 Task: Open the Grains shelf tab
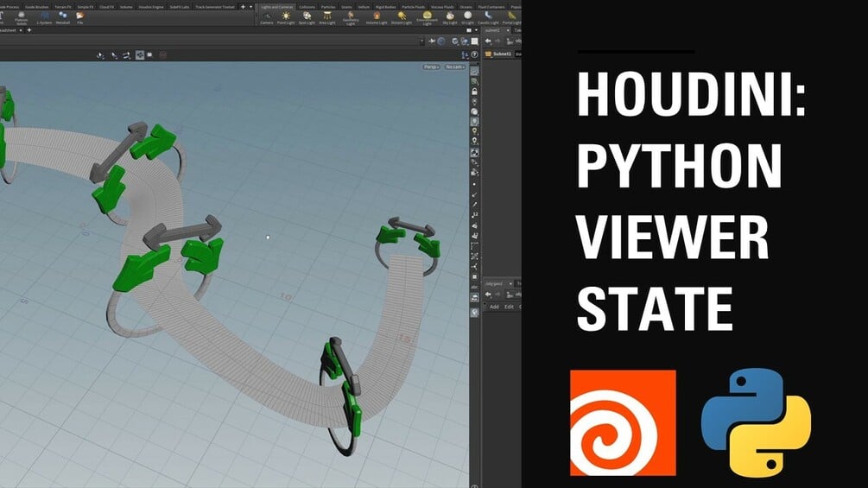pos(346,7)
